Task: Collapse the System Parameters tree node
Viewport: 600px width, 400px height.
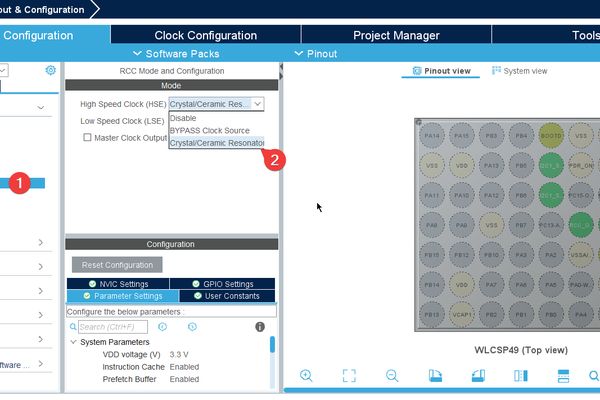Action: coord(73,342)
